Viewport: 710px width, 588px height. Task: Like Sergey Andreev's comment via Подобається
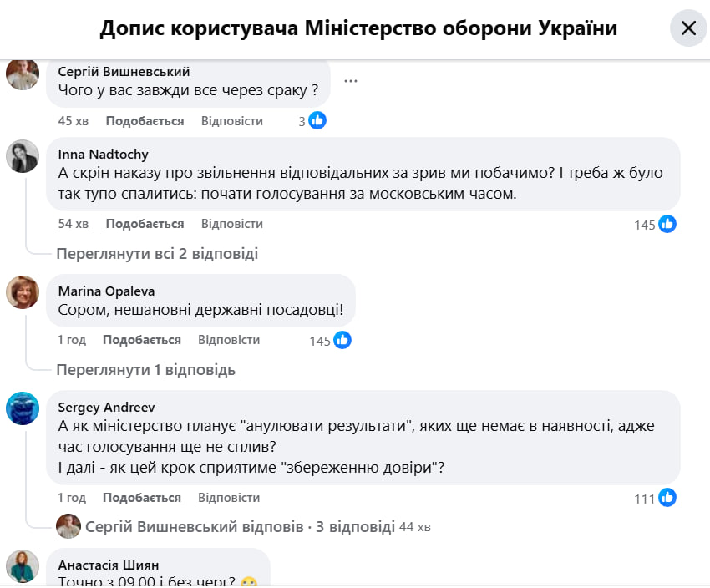[141, 498]
